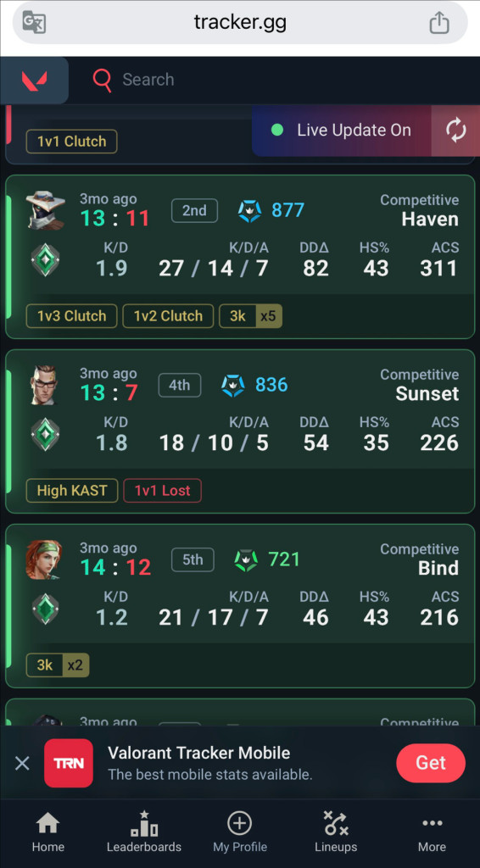
Task: Click the red search magnifier icon
Action: (103, 81)
